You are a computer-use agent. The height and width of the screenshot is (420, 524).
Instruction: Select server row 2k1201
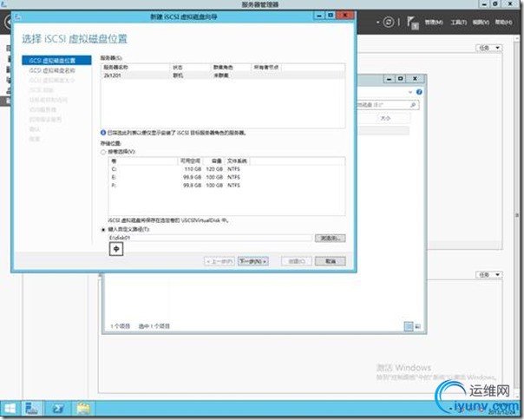(x=223, y=75)
